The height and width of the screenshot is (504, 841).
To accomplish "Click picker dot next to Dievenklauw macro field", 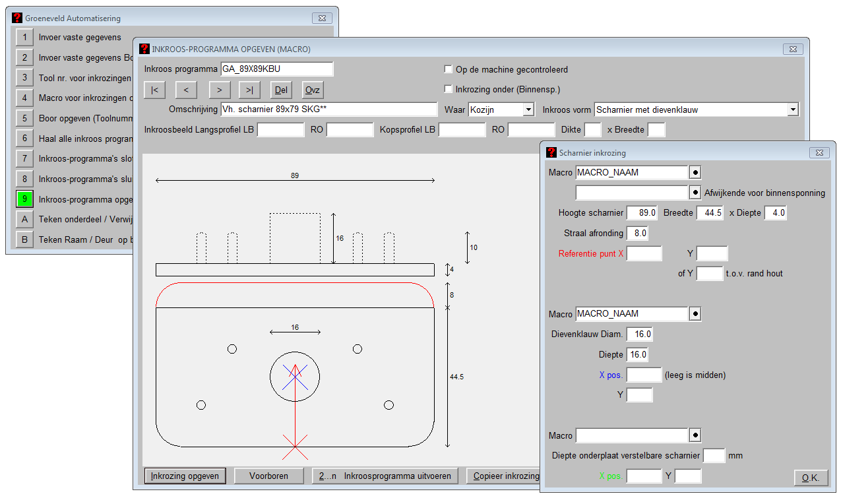I will 695,314.
